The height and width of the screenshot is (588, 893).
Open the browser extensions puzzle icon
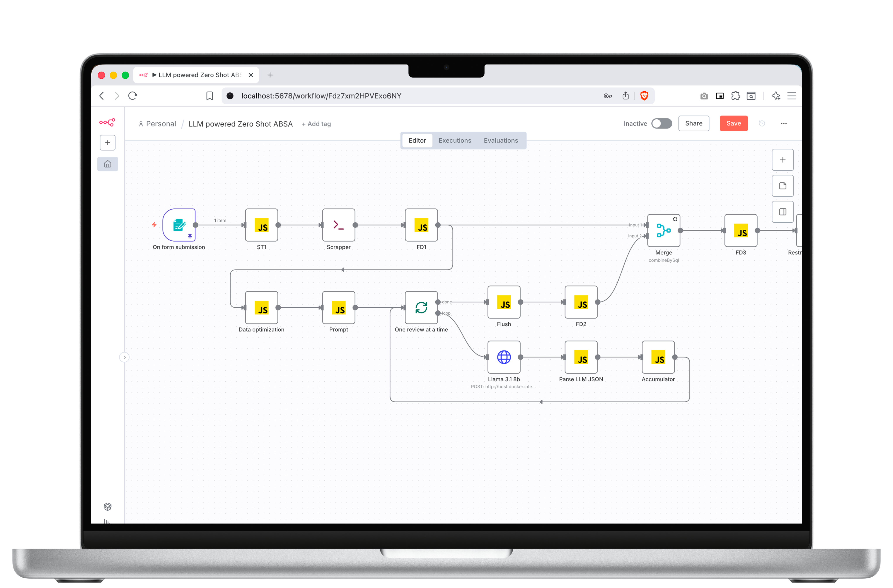click(735, 96)
